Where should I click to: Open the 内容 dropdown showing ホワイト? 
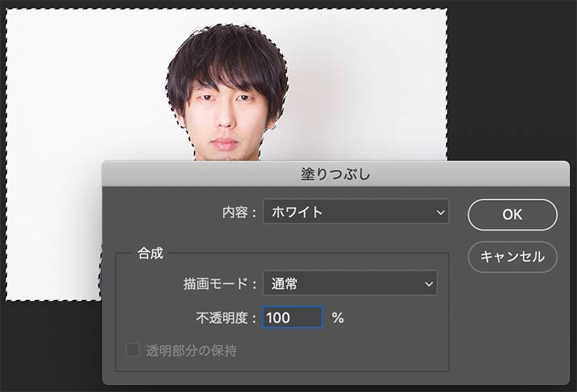click(x=356, y=212)
